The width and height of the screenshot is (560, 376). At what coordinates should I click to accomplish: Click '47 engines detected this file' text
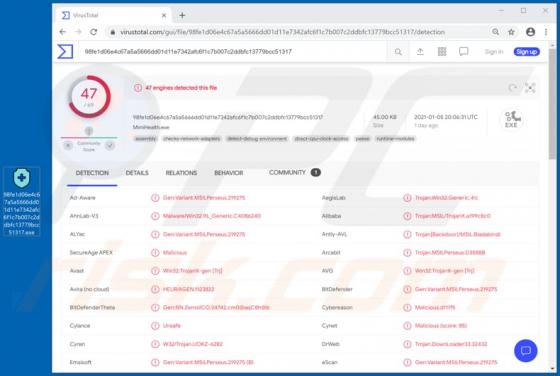pyautogui.click(x=181, y=88)
